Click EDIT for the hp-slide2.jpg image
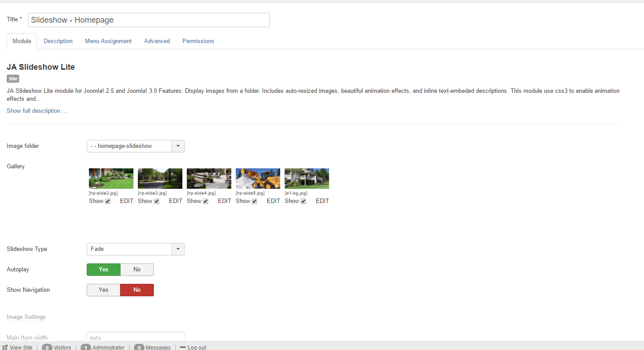Image resolution: width=644 pixels, height=350 pixels. tap(127, 201)
